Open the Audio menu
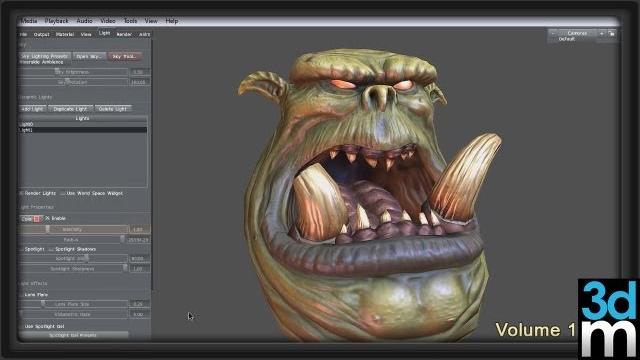Screen dimensions: 640x360 pyautogui.click(x=84, y=21)
